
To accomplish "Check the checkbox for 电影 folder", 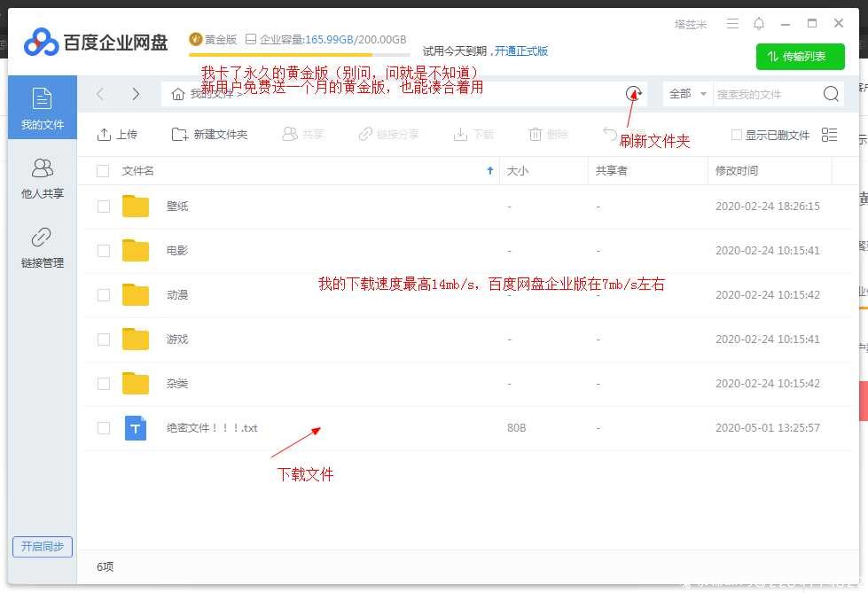I will [104, 251].
